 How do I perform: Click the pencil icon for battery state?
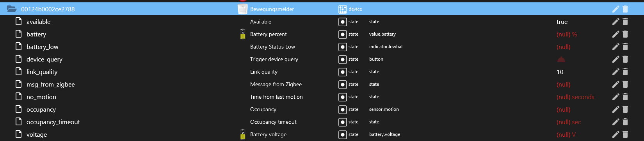[616, 34]
